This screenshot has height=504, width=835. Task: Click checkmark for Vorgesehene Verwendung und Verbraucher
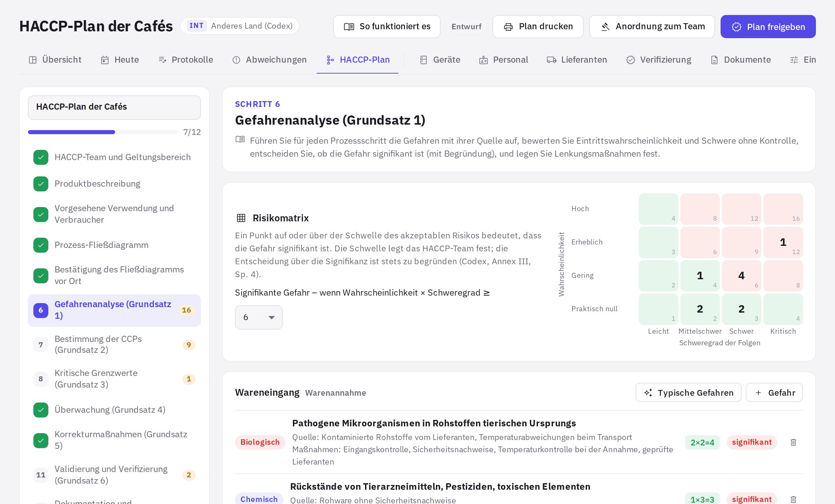[x=41, y=214]
